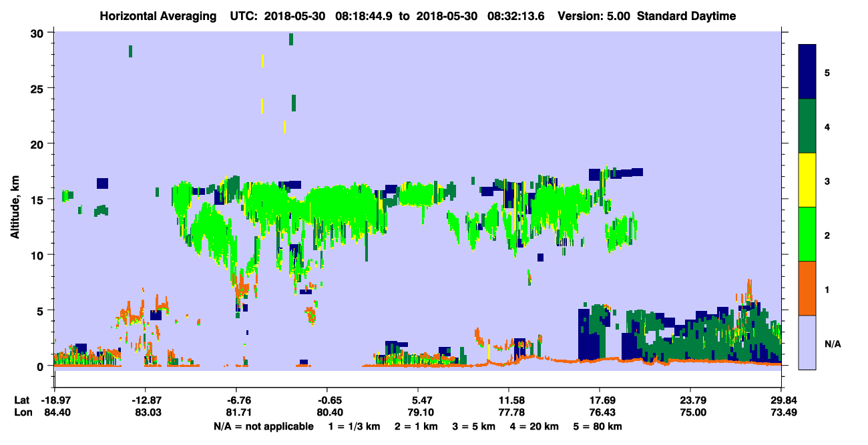Click the color bar label '5'
The image size is (868, 445).
tap(827, 73)
